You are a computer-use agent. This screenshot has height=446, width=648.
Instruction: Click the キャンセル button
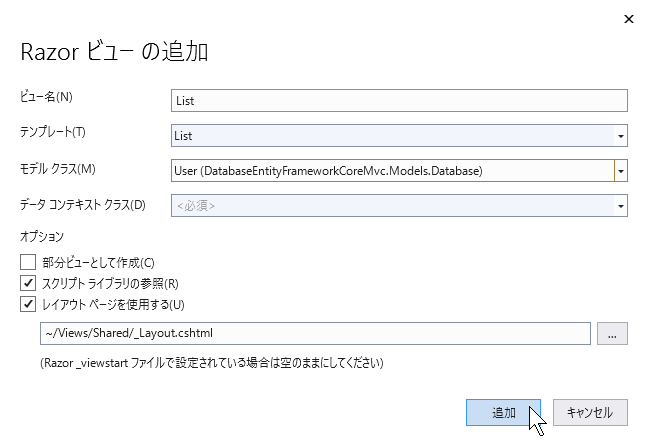(x=590, y=413)
